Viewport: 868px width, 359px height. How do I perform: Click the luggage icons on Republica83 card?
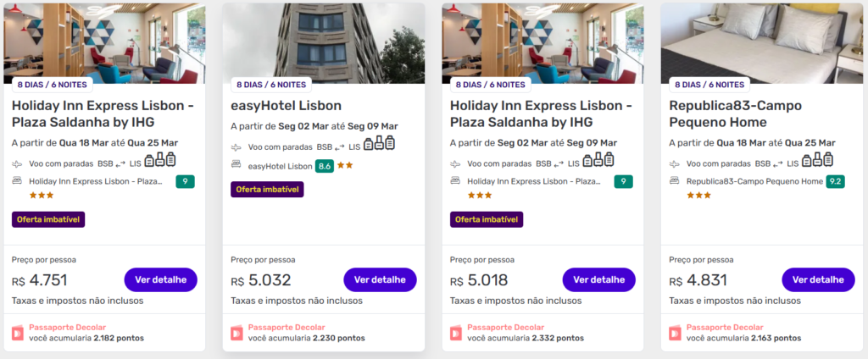click(817, 161)
